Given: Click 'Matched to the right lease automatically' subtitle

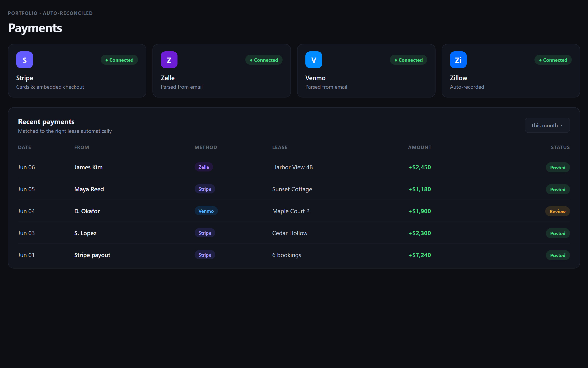Looking at the screenshot, I should tap(65, 131).
